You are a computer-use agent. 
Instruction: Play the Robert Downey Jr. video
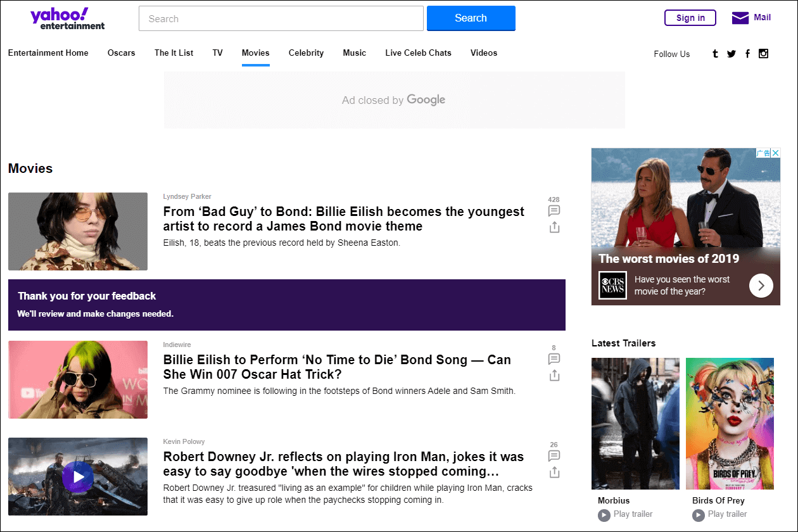(x=78, y=476)
